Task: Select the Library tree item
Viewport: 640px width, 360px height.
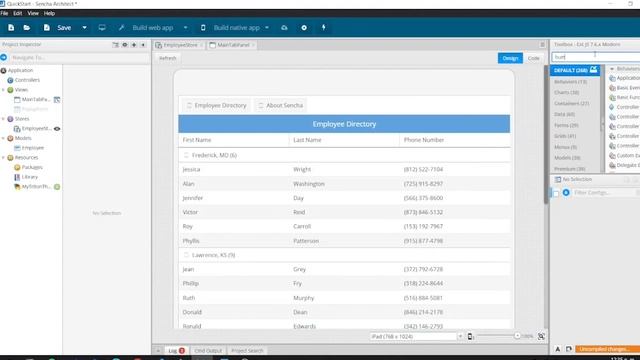Action: pyautogui.click(x=29, y=177)
